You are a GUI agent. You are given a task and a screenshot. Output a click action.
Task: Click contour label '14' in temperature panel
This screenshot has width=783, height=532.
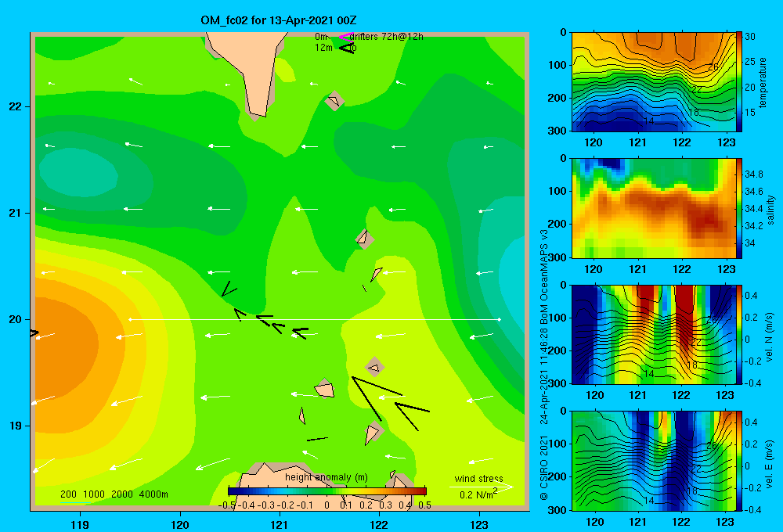[x=648, y=120]
